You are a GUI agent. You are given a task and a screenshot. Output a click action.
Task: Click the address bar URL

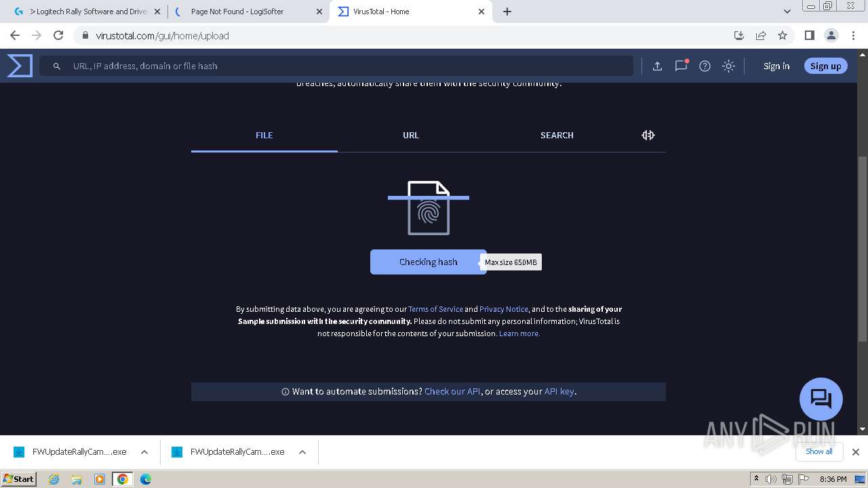[162, 36]
